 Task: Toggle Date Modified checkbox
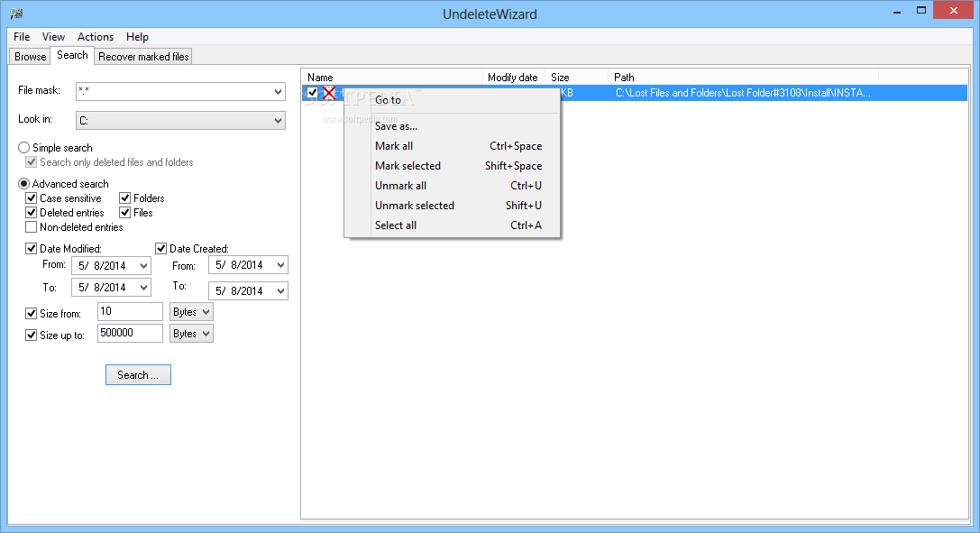32,249
